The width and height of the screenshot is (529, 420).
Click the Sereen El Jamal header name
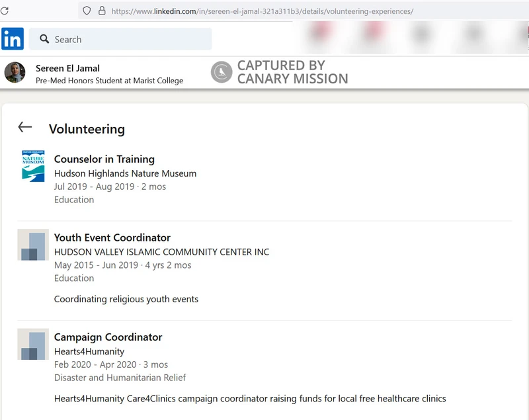(67, 68)
